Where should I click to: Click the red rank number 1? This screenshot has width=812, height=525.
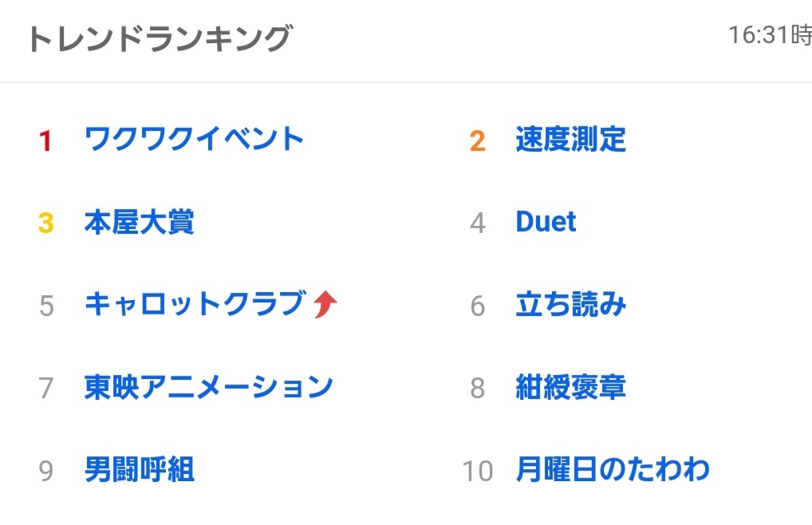pyautogui.click(x=45, y=141)
